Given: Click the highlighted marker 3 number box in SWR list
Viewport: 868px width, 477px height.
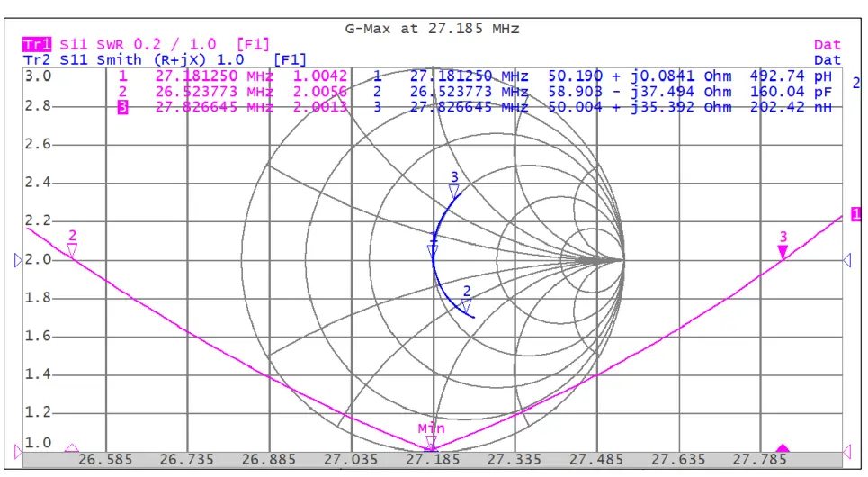Looking at the screenshot, I should [122, 107].
